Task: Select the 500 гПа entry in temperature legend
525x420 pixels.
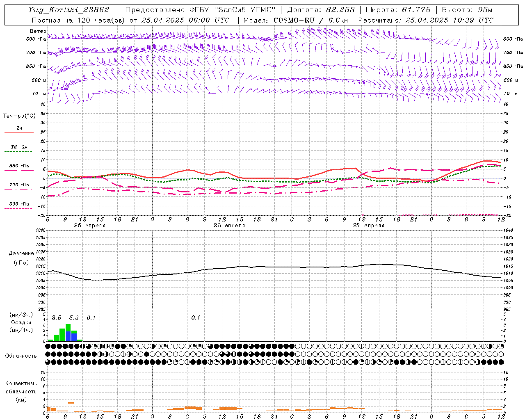Action: (x=19, y=203)
